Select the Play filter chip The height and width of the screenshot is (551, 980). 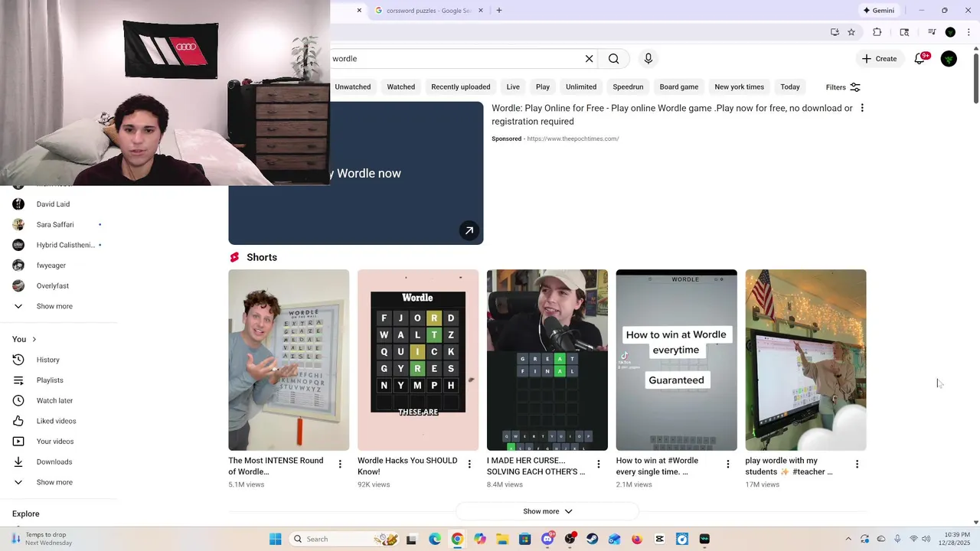(543, 87)
